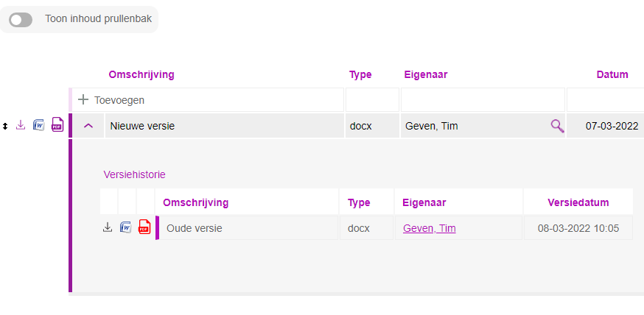Open Nieuwe versie as PDF

point(57,124)
